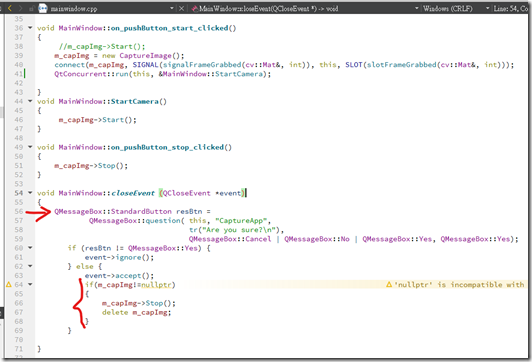Click the nullptr keyword on line 64
Image resolution: width=532 pixels, height=362 pixels.
tap(156, 285)
